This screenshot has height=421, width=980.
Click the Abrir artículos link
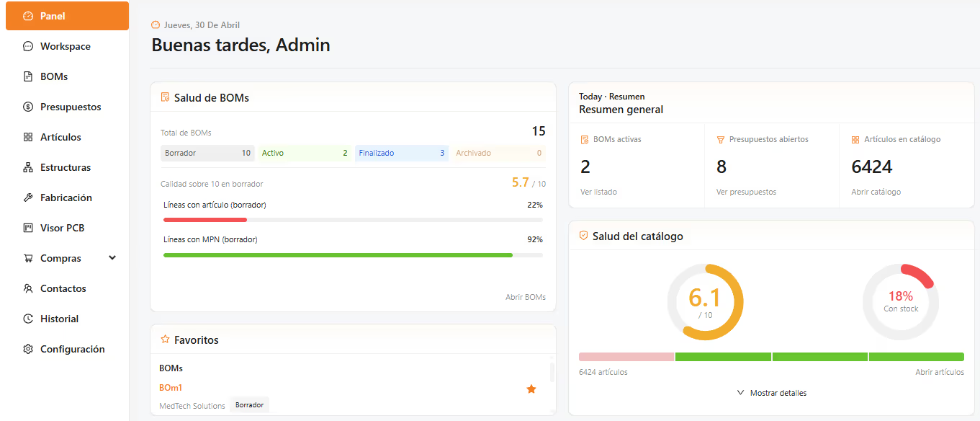pyautogui.click(x=940, y=372)
